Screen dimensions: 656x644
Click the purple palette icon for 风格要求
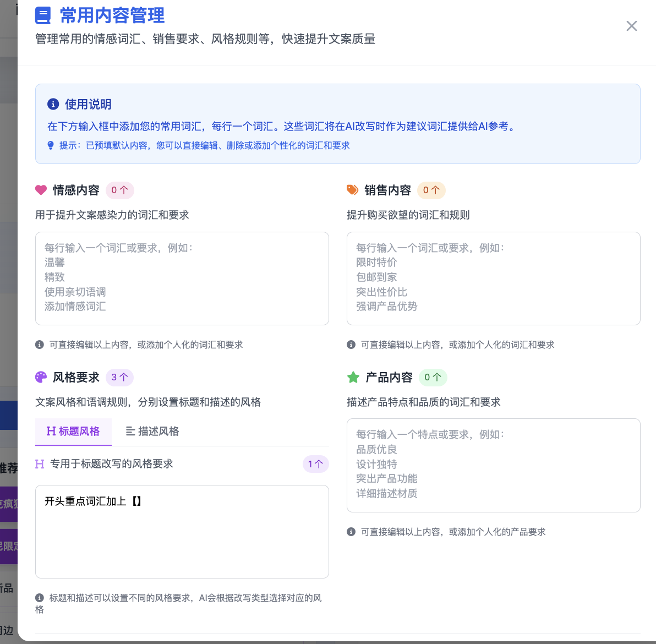[x=41, y=377]
